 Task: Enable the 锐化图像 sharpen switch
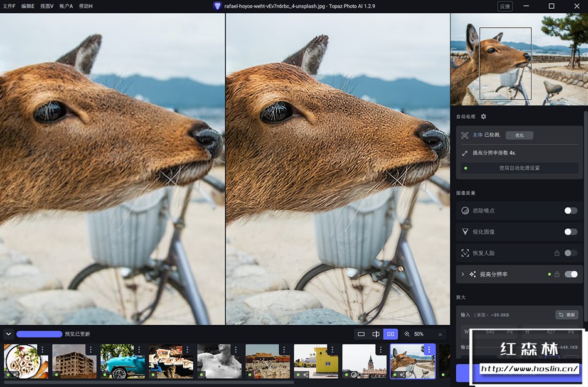(x=570, y=232)
